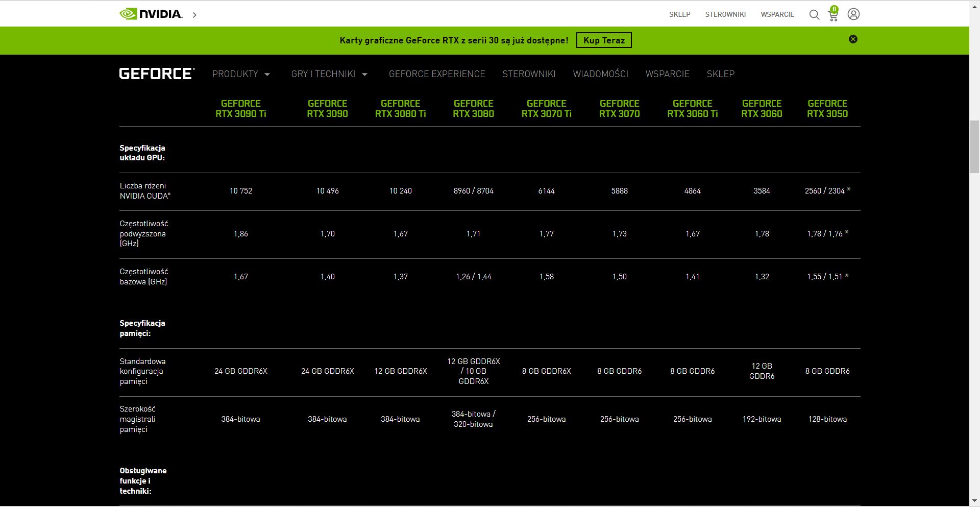Screen dimensions: 980x507
Task: Click the "1,86" boost frequency value
Action: coord(241,234)
